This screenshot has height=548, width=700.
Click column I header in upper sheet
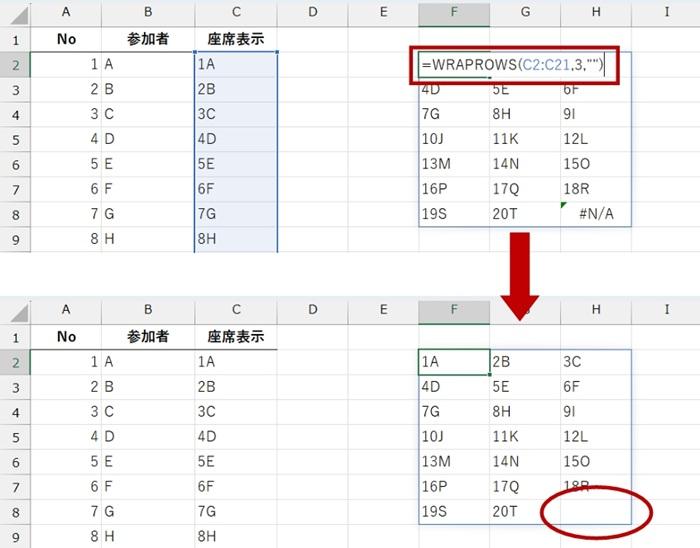coord(666,13)
